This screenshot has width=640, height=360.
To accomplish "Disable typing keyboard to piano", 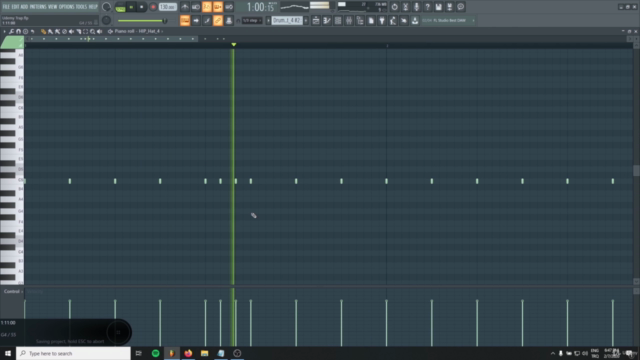I will 185,20.
